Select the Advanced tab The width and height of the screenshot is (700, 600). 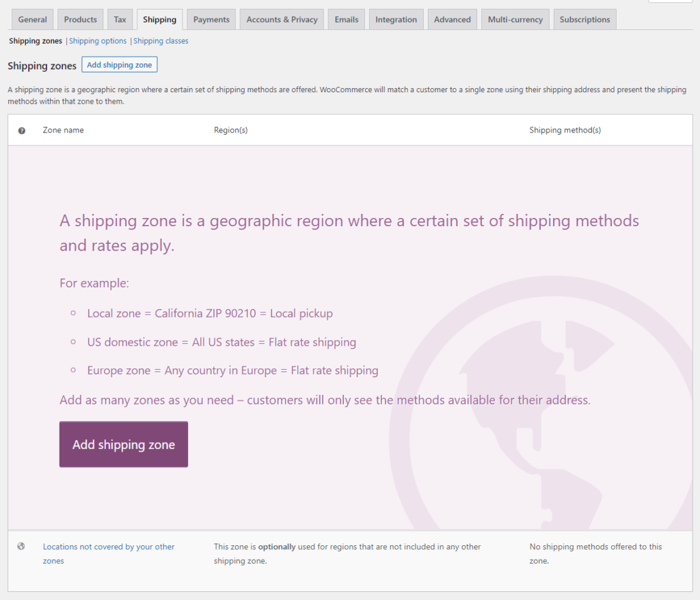[x=453, y=20]
